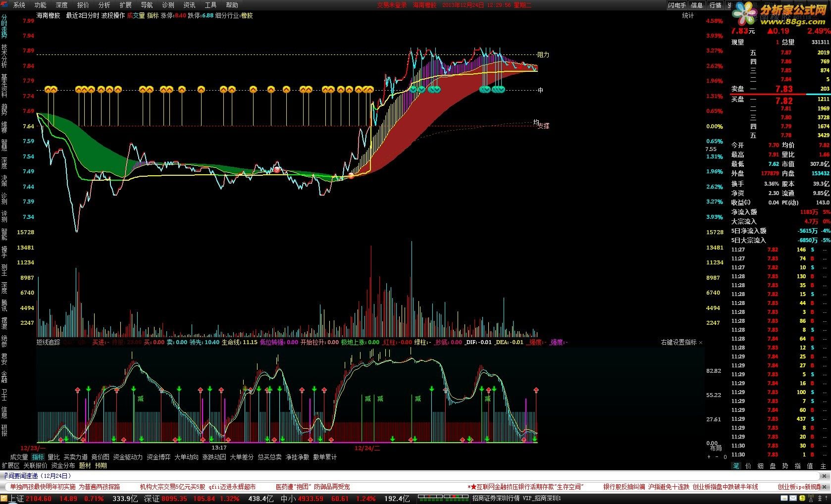
Task: Switch to the 涨跌动因 tab
Action: [x=214, y=457]
